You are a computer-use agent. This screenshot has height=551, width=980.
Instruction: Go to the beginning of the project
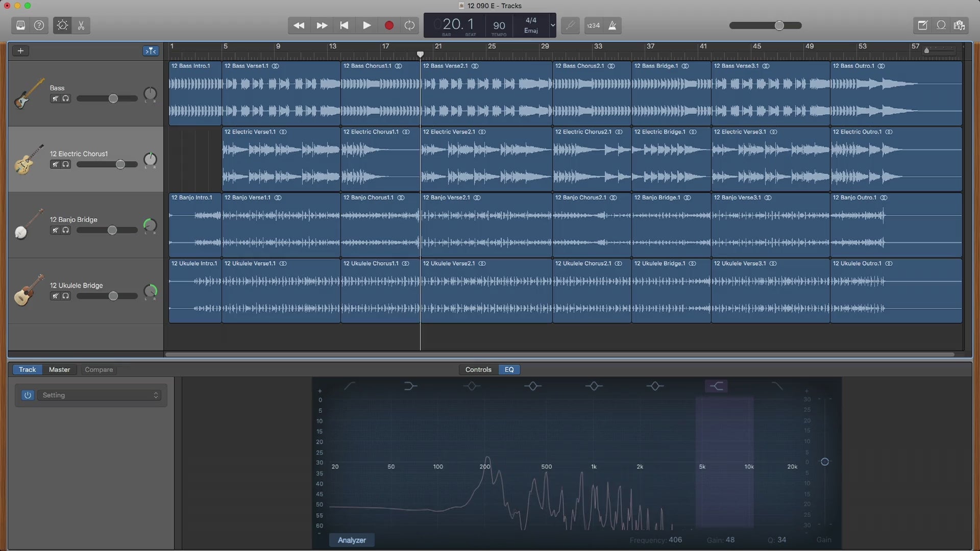(x=345, y=25)
